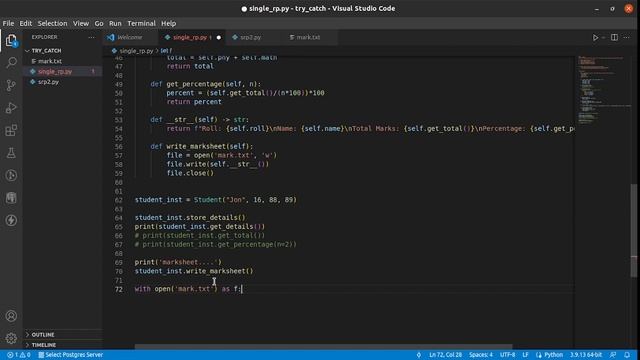Switch to the mark.txt tab
Viewport: 640px width, 360px height.
[308, 38]
